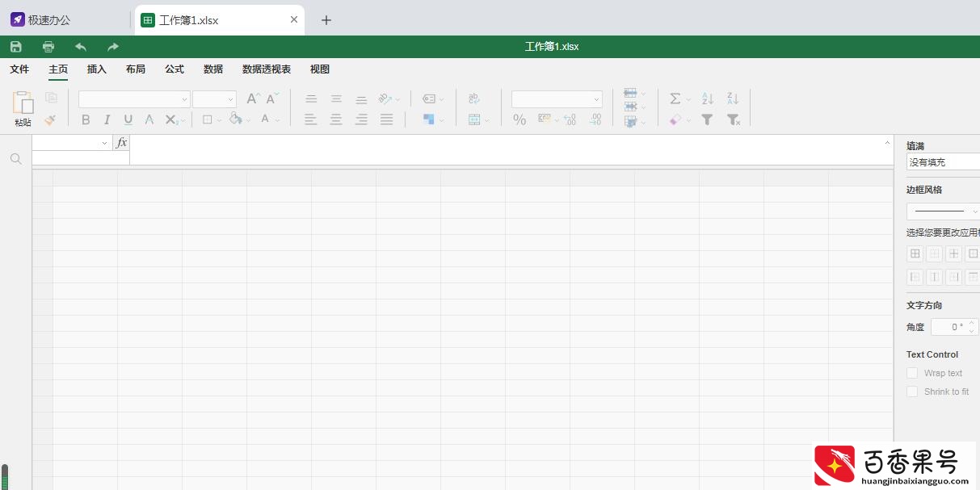This screenshot has width=980, height=490.
Task: Center text horizontally
Action: 336,119
